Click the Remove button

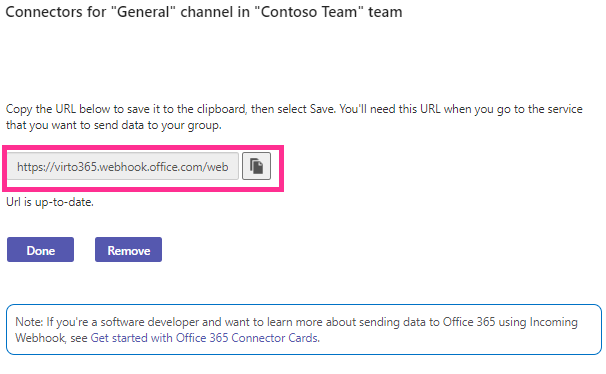128,250
